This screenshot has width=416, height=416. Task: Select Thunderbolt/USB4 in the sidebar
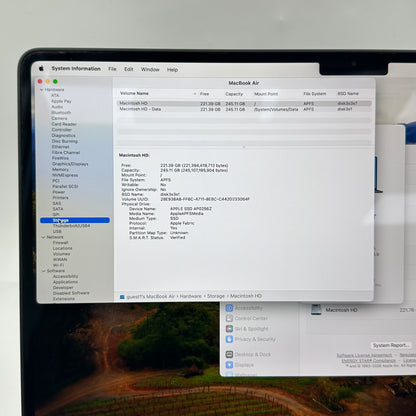[71, 226]
